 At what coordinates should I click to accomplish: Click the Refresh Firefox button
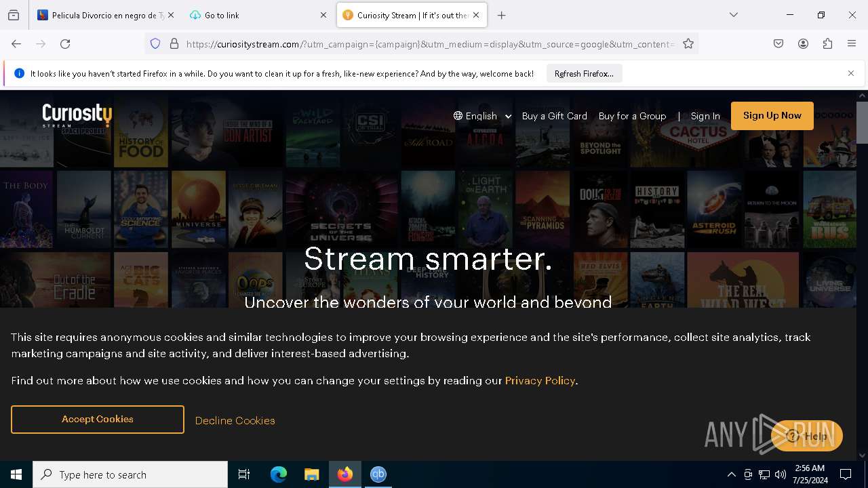point(584,73)
